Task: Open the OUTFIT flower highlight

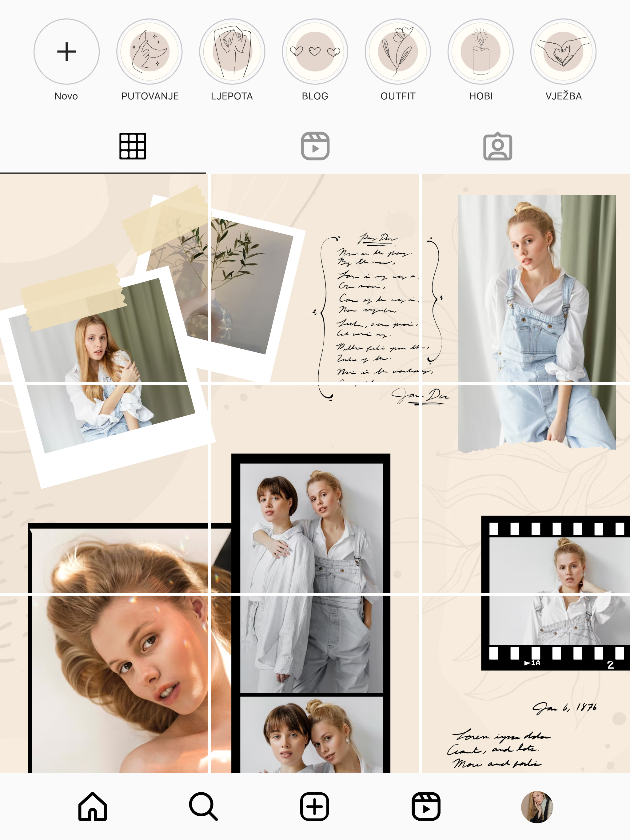Action: click(x=398, y=52)
